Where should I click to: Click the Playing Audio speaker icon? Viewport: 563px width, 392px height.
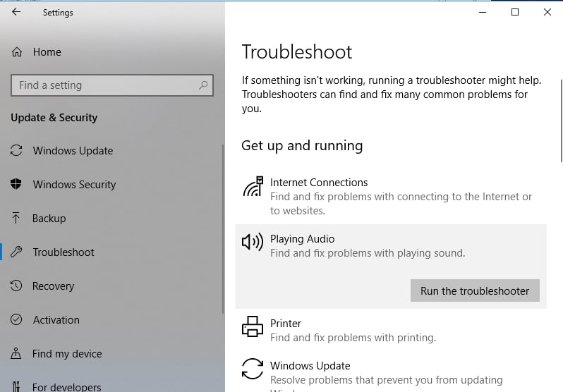pos(252,243)
